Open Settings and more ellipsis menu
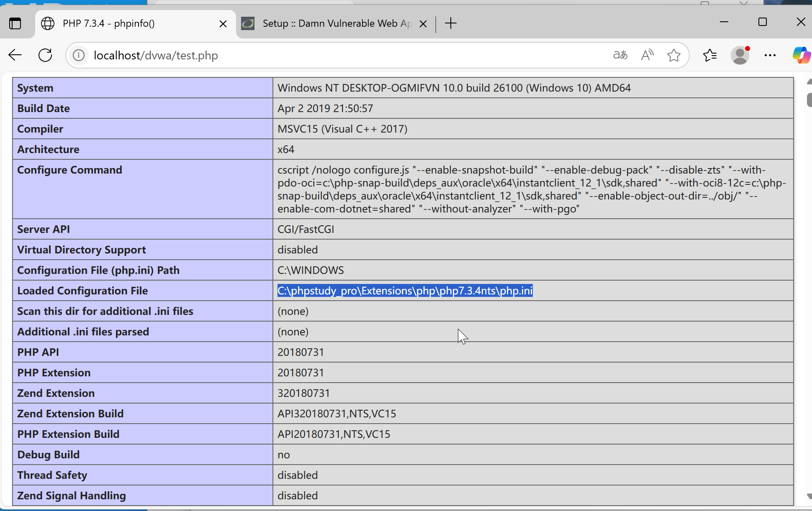 pyautogui.click(x=770, y=55)
